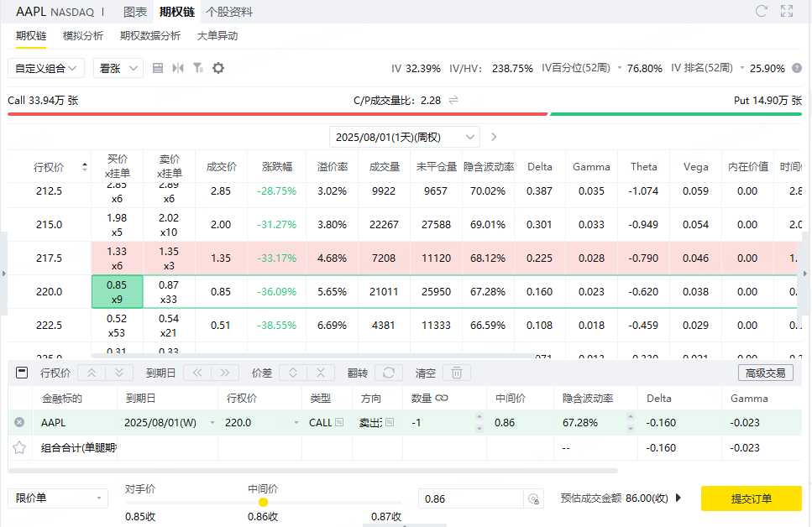Viewport: 812px width, 527px height.
Task: Select the 期权链 top tab
Action: [176, 12]
